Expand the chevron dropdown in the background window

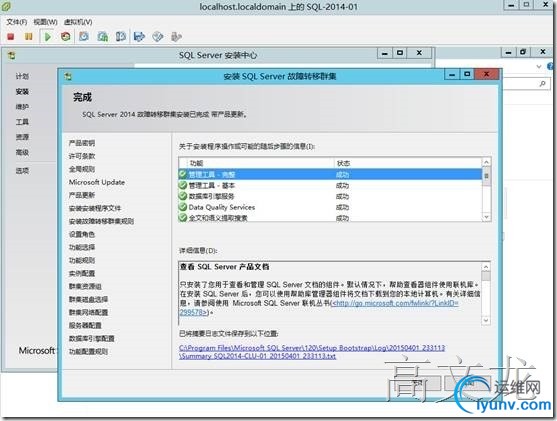tap(539, 66)
